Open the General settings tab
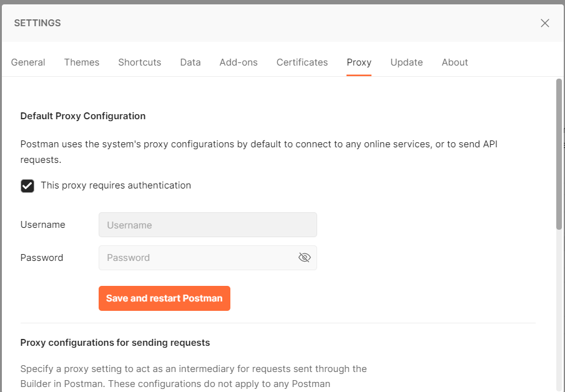565x392 pixels. click(x=28, y=62)
